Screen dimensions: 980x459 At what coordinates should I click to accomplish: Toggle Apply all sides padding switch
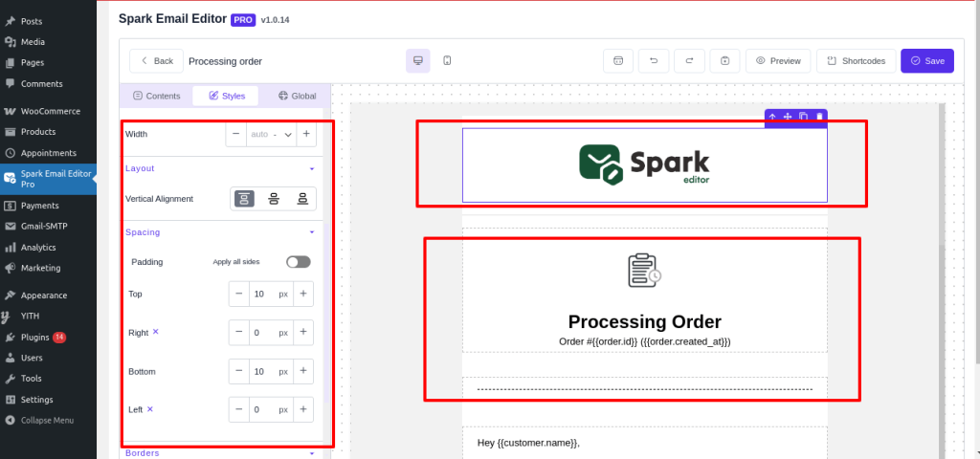299,262
